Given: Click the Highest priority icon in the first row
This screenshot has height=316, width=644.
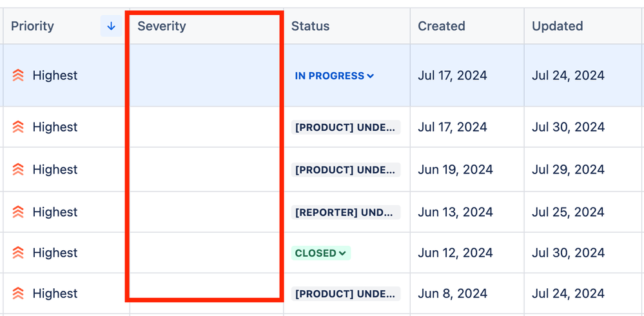Looking at the screenshot, I should point(18,75).
